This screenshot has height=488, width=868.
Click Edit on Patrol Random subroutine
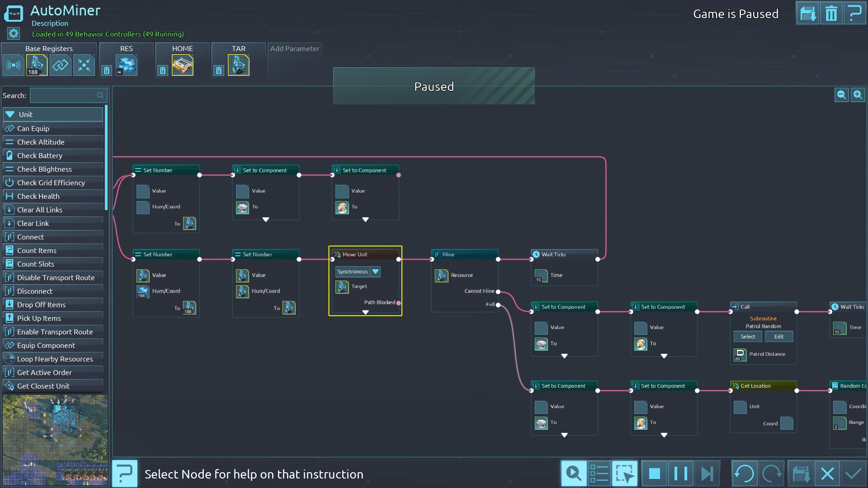tap(778, 337)
